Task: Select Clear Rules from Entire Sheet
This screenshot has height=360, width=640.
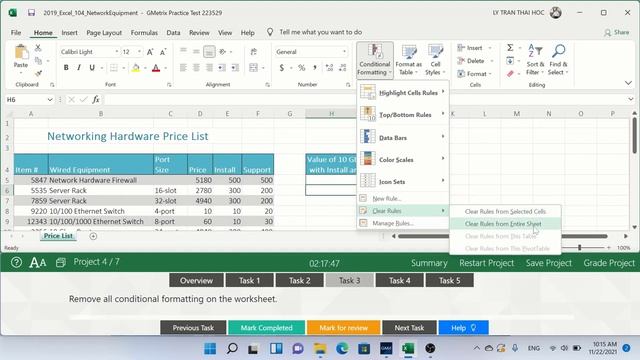Action: (x=505, y=224)
